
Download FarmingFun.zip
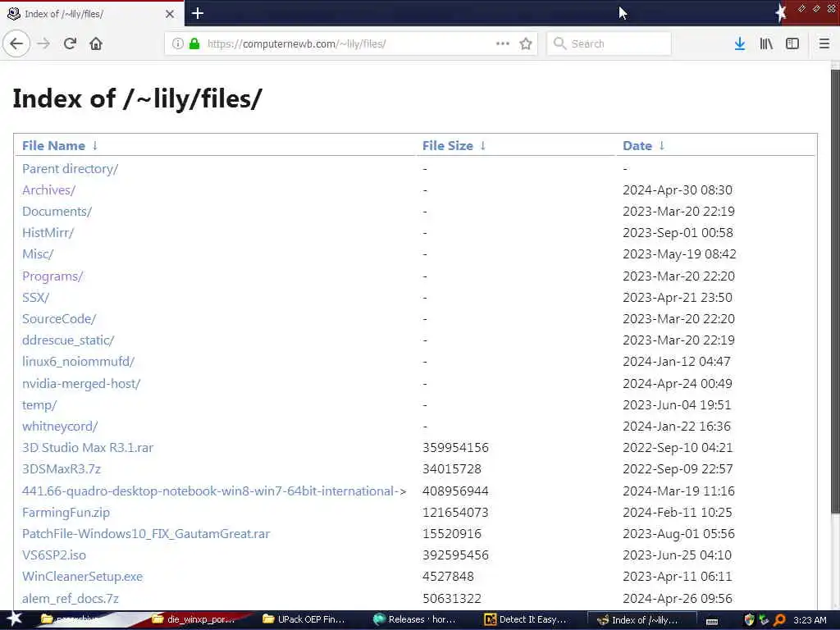coord(66,513)
